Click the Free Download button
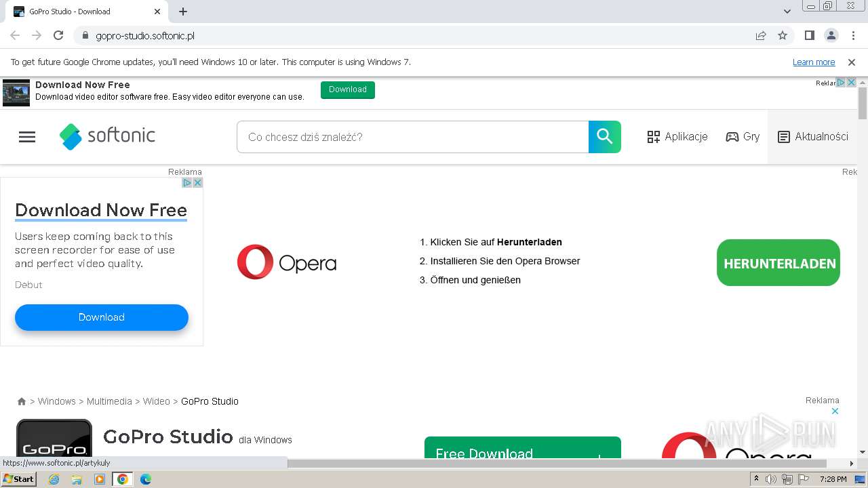Screen dimensions: 868x488 [523, 447]
